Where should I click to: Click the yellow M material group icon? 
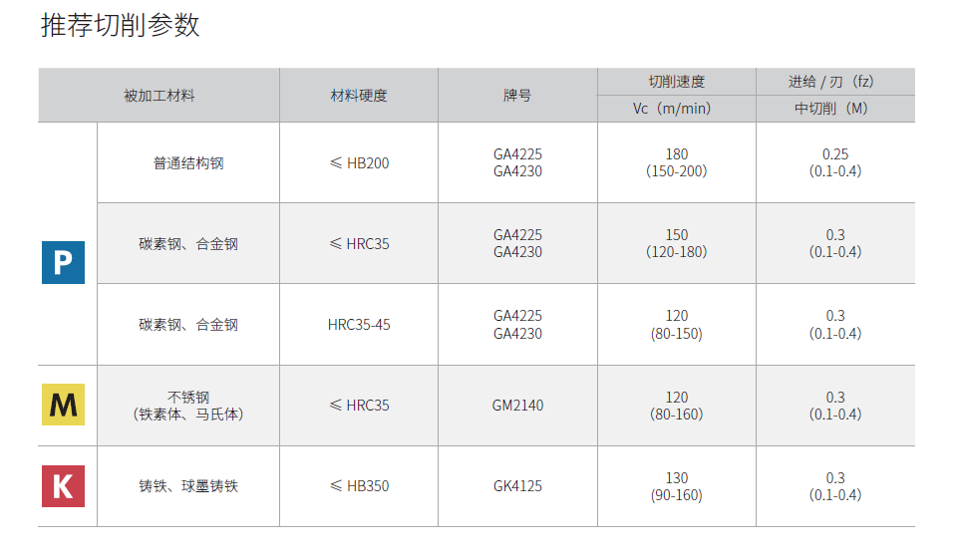[x=63, y=405]
